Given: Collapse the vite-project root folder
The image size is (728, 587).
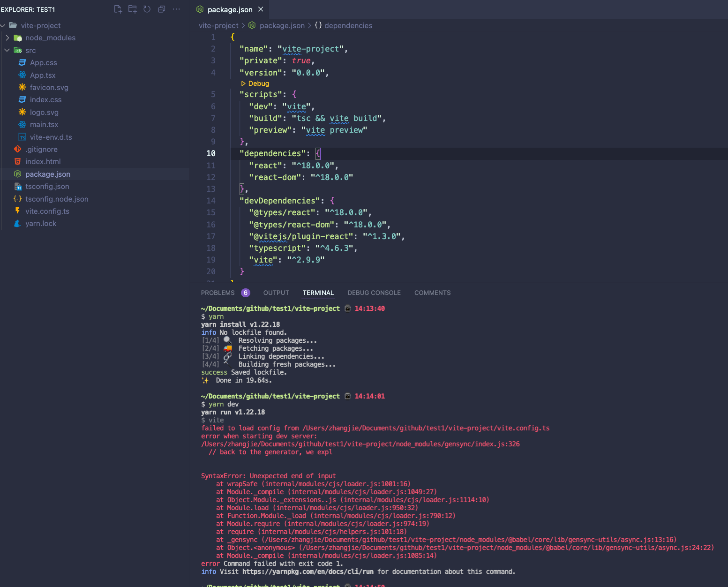Looking at the screenshot, I should [x=3, y=25].
